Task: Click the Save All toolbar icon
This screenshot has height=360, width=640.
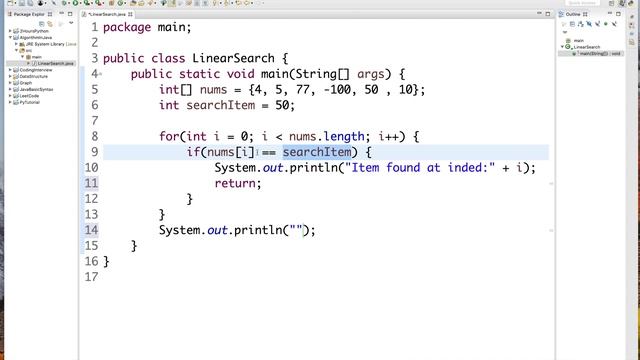Action: coord(30,3)
